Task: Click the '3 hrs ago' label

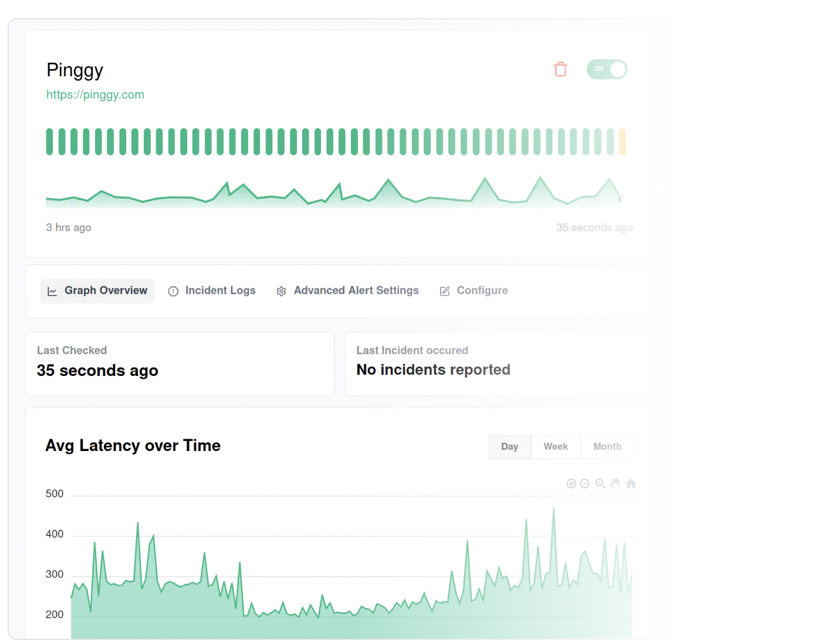Action: [x=69, y=228]
